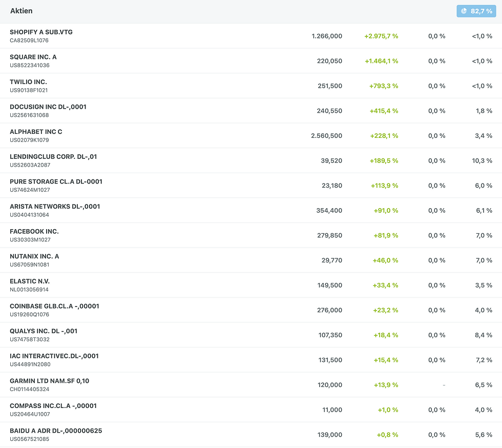Click ISIN US19260Q1076
Screen dimensions: 502x448
click(30, 314)
